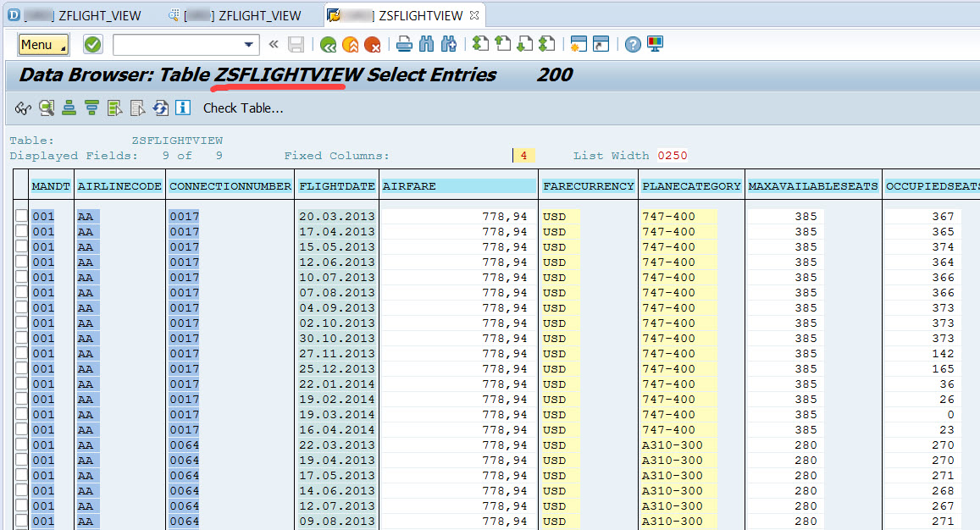
Task: Check the first row's selection checkbox
Action: point(23,216)
